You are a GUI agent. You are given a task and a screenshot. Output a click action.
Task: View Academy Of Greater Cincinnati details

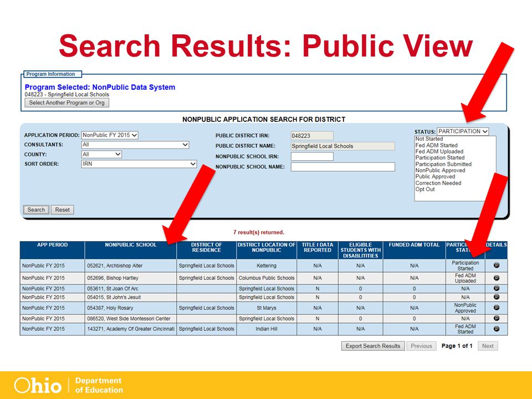coord(497,329)
